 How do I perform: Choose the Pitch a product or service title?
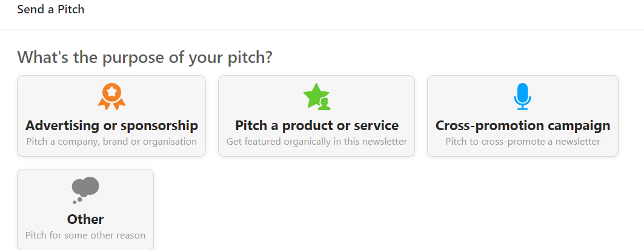point(316,126)
